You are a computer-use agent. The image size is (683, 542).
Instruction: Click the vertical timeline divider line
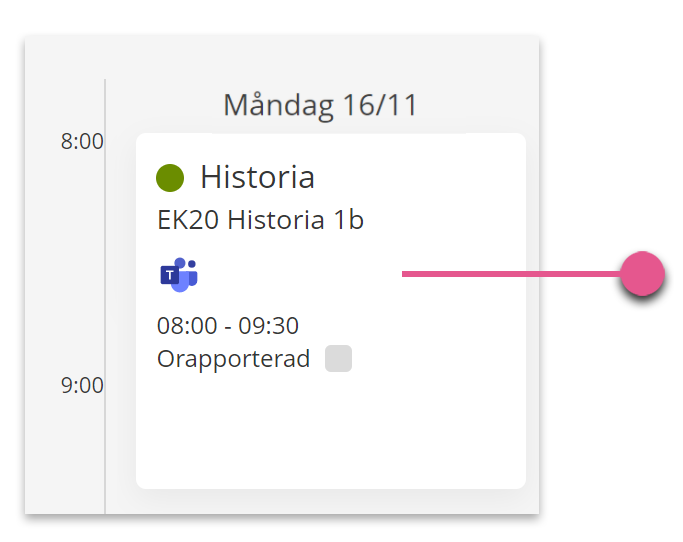point(105,296)
